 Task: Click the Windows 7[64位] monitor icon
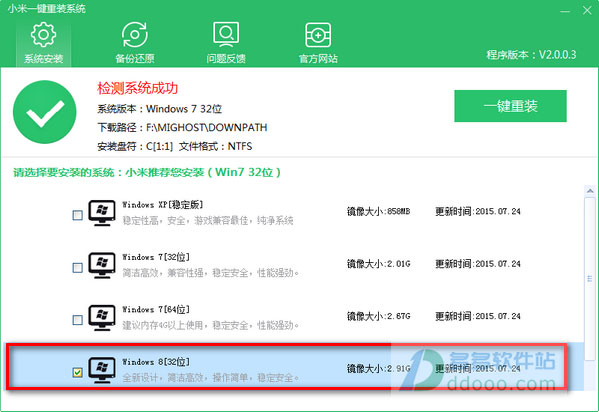102,318
